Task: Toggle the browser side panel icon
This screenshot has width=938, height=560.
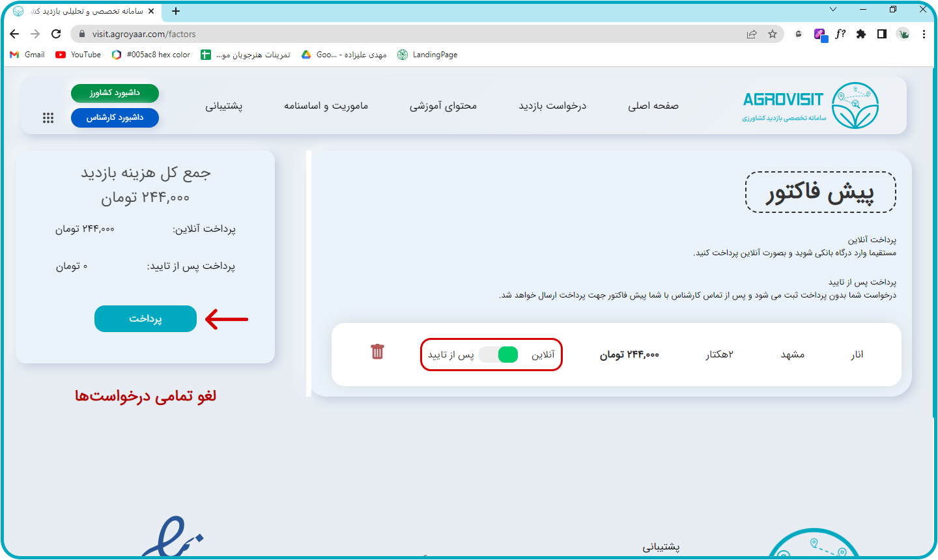Action: click(882, 34)
